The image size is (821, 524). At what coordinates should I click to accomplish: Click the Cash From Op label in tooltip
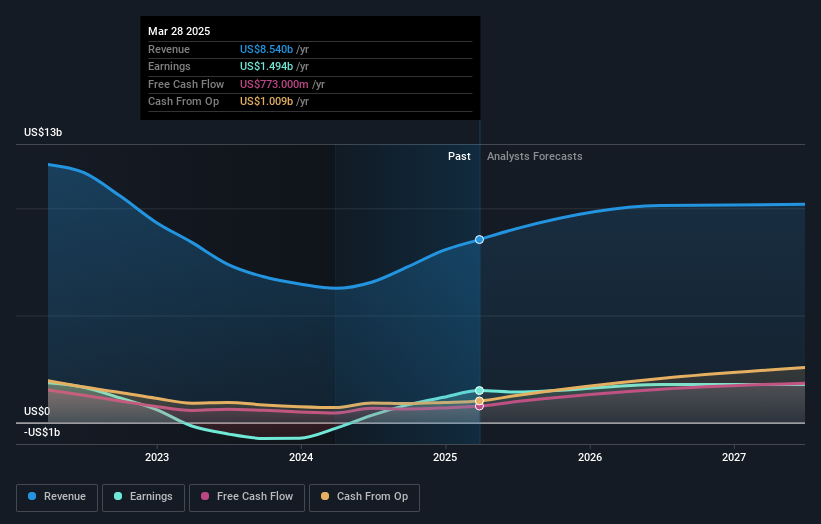183,102
